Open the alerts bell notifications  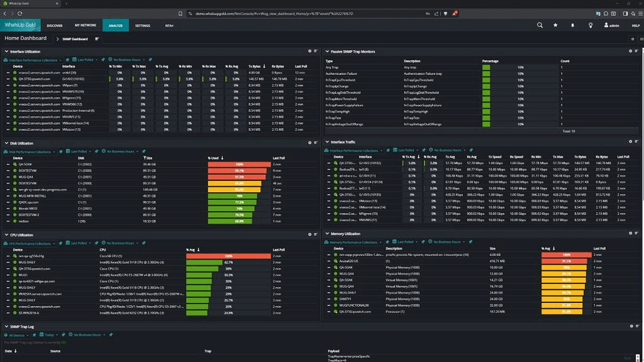point(573,25)
